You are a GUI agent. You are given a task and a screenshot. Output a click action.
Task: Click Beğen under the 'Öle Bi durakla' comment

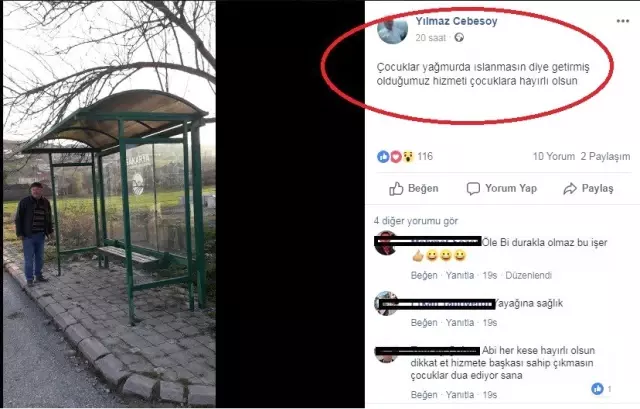point(424,276)
